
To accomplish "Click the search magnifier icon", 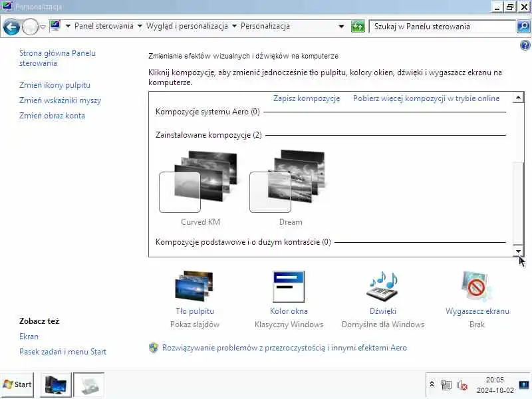I will (x=523, y=27).
